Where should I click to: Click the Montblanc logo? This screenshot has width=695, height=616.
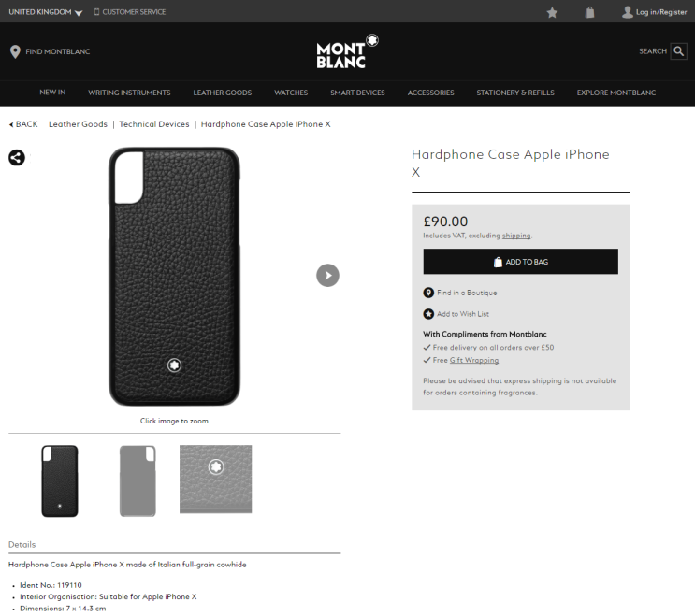tap(347, 51)
